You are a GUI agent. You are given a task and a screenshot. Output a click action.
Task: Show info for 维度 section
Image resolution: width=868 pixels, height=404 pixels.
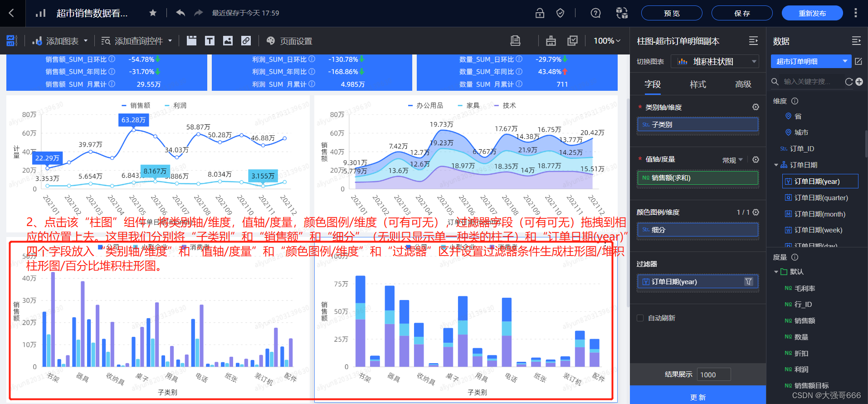click(795, 101)
